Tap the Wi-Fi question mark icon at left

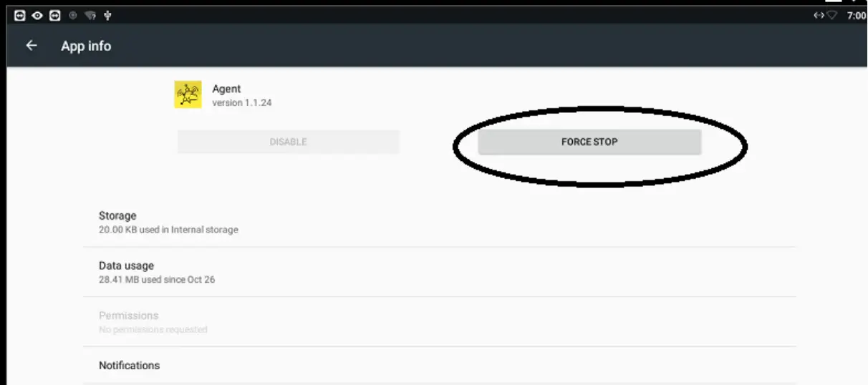(90, 16)
